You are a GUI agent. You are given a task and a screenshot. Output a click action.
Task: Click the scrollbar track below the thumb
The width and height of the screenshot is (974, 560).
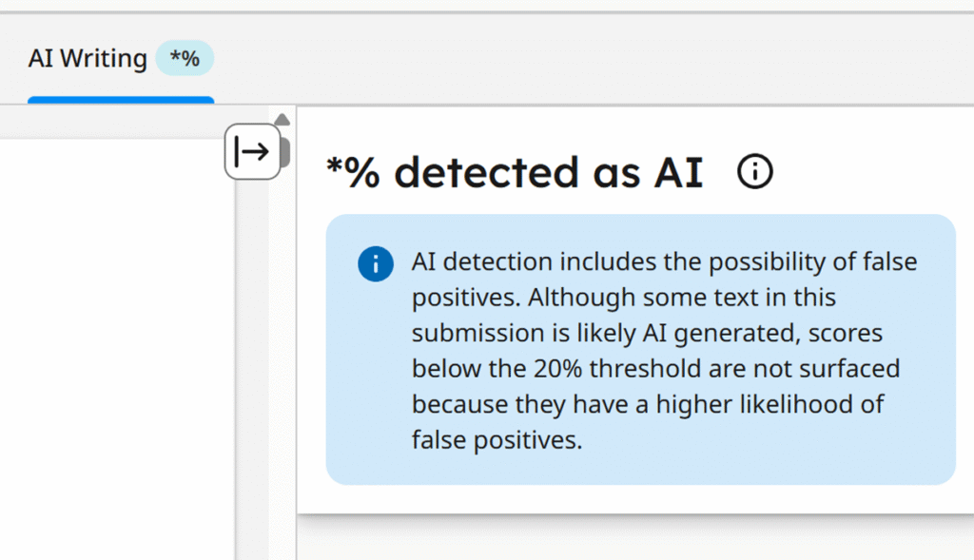point(282,380)
